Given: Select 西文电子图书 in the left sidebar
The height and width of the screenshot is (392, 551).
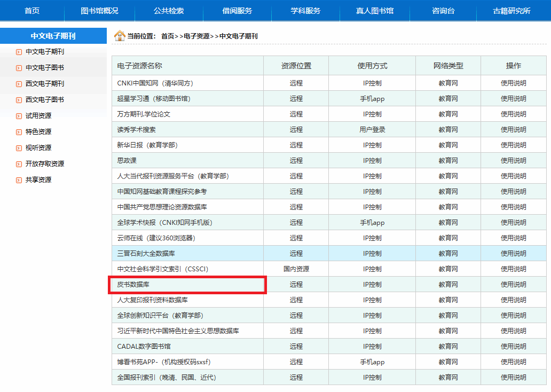Looking at the screenshot, I should pos(45,100).
